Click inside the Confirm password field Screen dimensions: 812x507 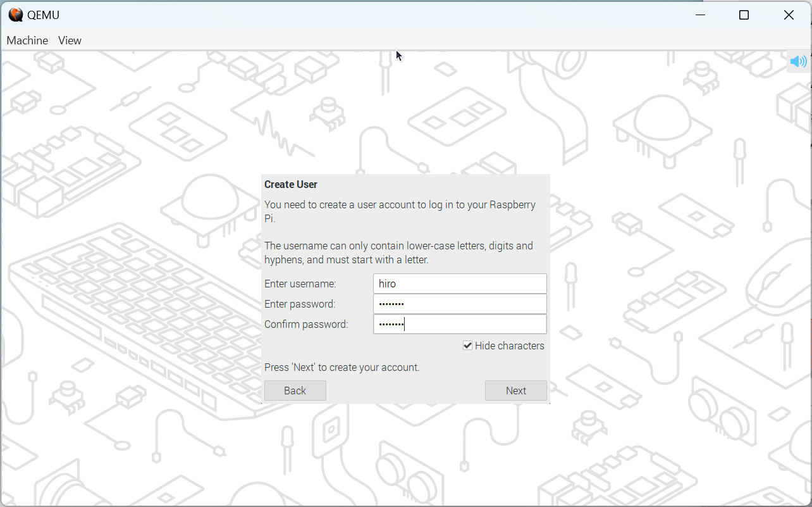[460, 324]
